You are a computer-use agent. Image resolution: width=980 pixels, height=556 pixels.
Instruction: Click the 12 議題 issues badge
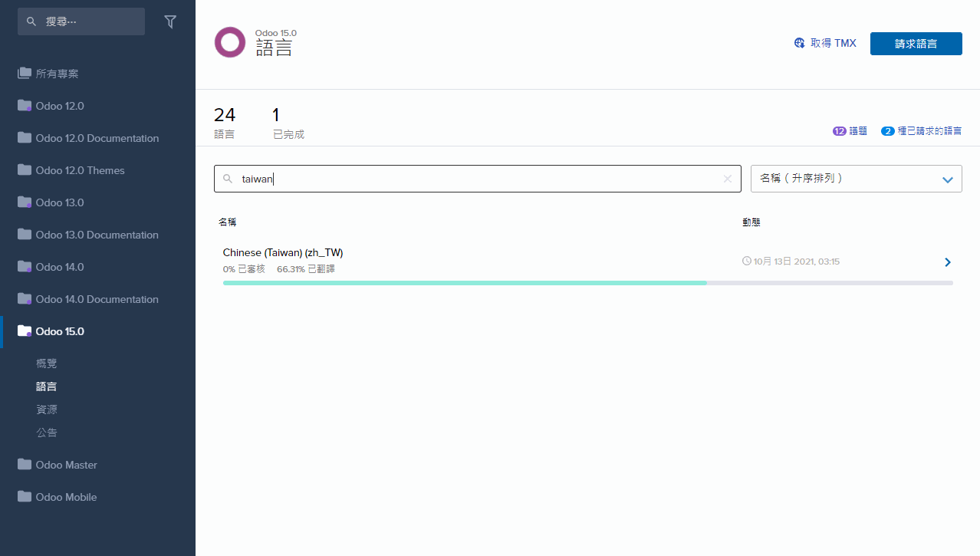[x=850, y=131]
